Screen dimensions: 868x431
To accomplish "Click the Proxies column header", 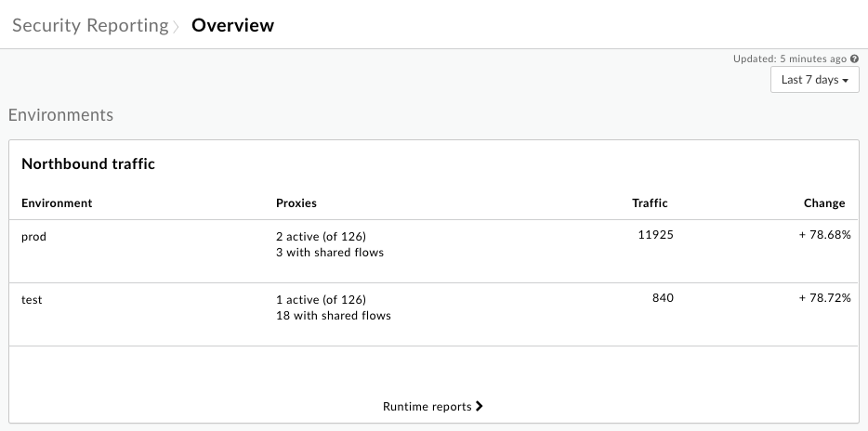I will tap(296, 202).
